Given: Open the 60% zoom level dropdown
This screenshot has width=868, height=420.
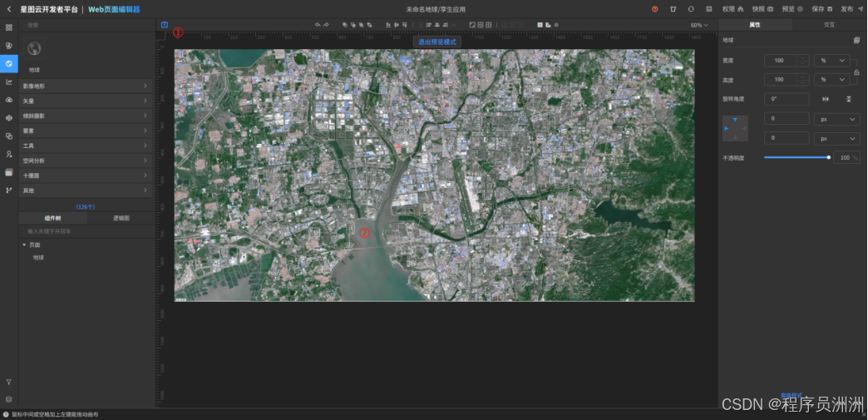Looking at the screenshot, I should [699, 25].
